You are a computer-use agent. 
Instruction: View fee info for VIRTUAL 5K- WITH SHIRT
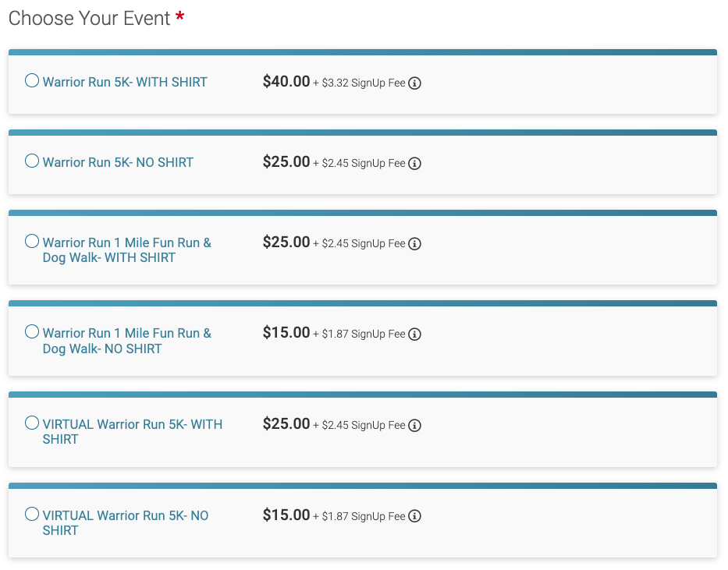pyautogui.click(x=414, y=425)
